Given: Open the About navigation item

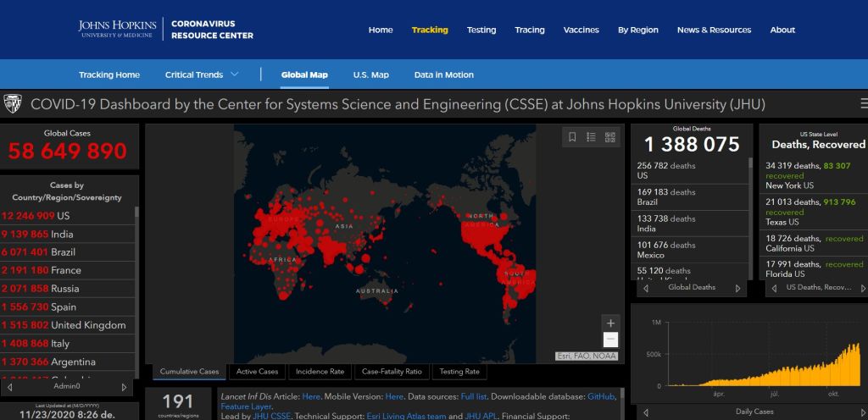Looking at the screenshot, I should point(782,30).
